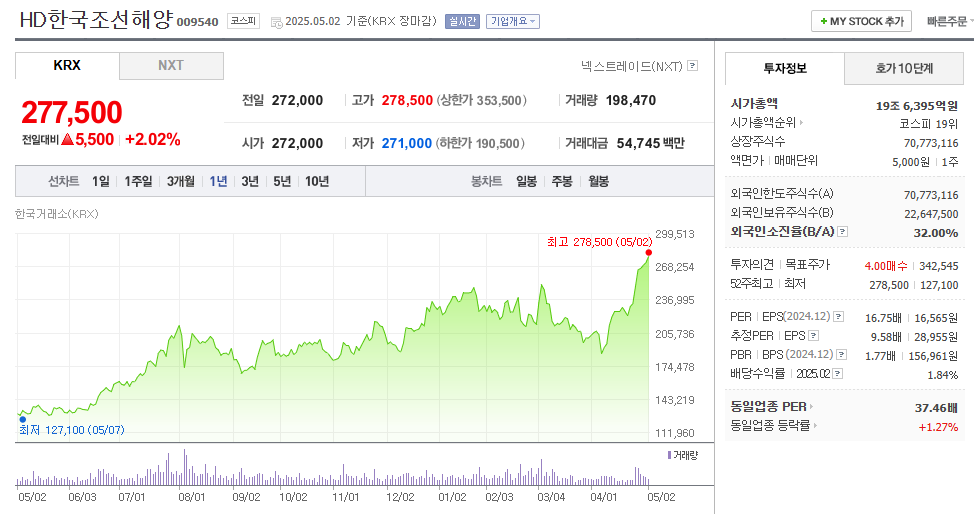Image resolution: width=974 pixels, height=514 pixels.
Task: Click help icon beside PBR BPS(2024.12)
Action: [841, 355]
